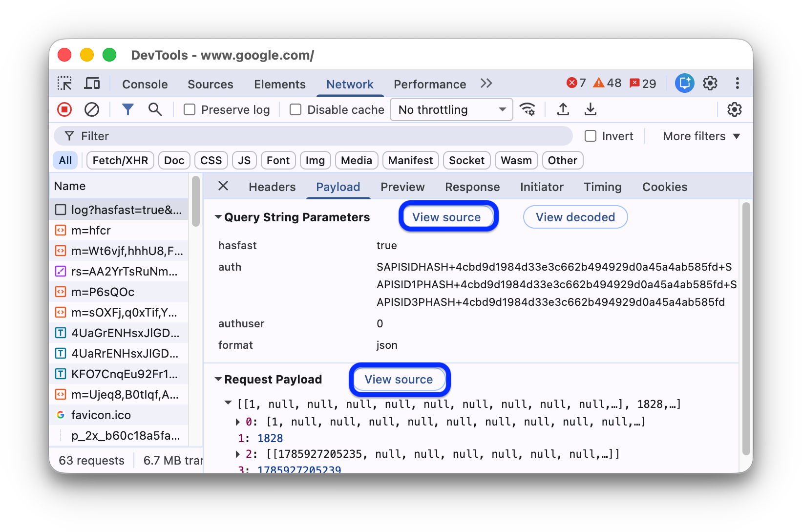Screen dimensions: 802x532
Task: Open the AI assistance icon
Action: pos(684,83)
